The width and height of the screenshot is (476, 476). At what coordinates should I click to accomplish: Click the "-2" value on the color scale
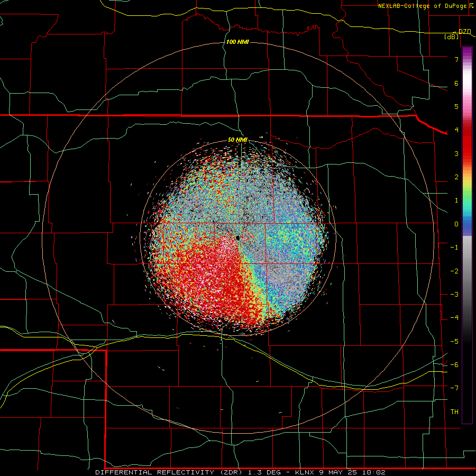coord(454,271)
